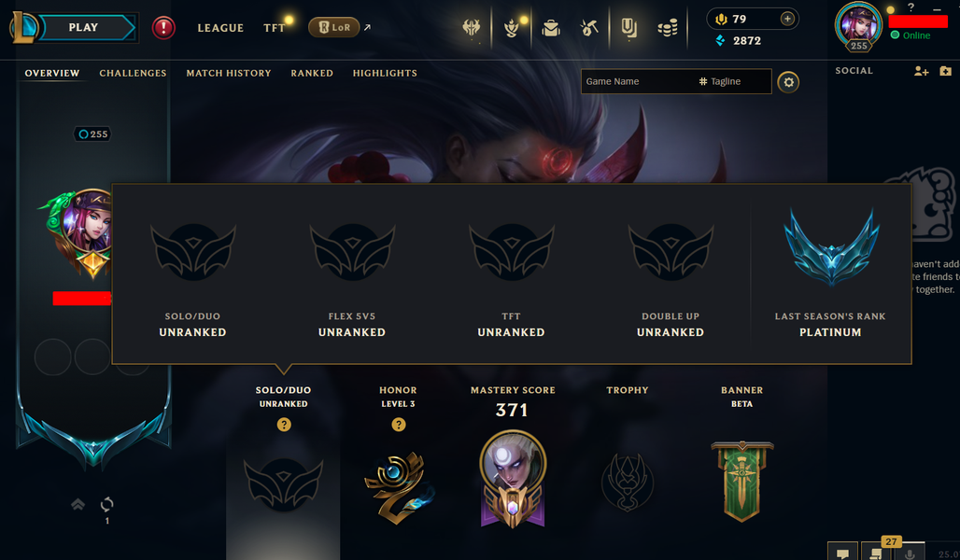This screenshot has width=960, height=560.
Task: Open the Clash icon in top navigation
Action: (x=471, y=28)
